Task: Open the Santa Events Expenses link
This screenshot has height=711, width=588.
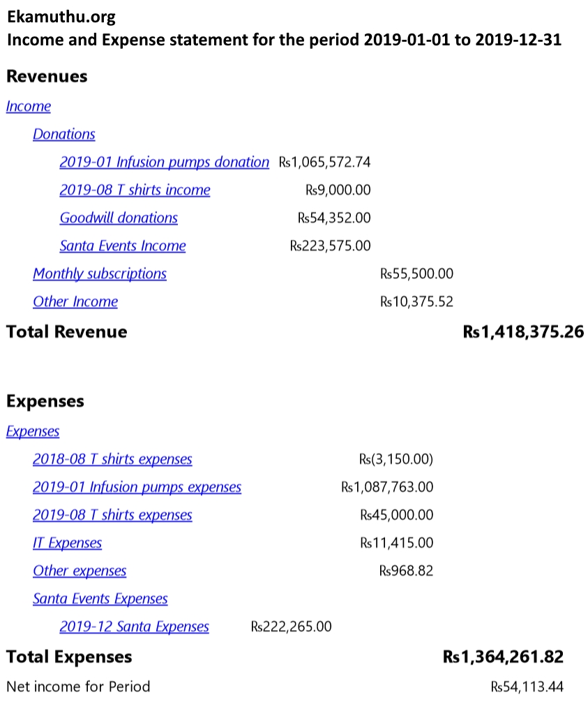Action: coord(100,599)
